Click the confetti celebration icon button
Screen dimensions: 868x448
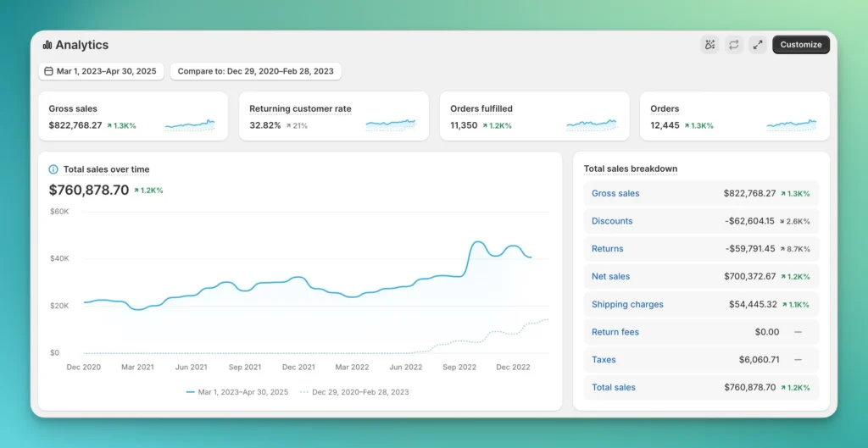pos(709,45)
